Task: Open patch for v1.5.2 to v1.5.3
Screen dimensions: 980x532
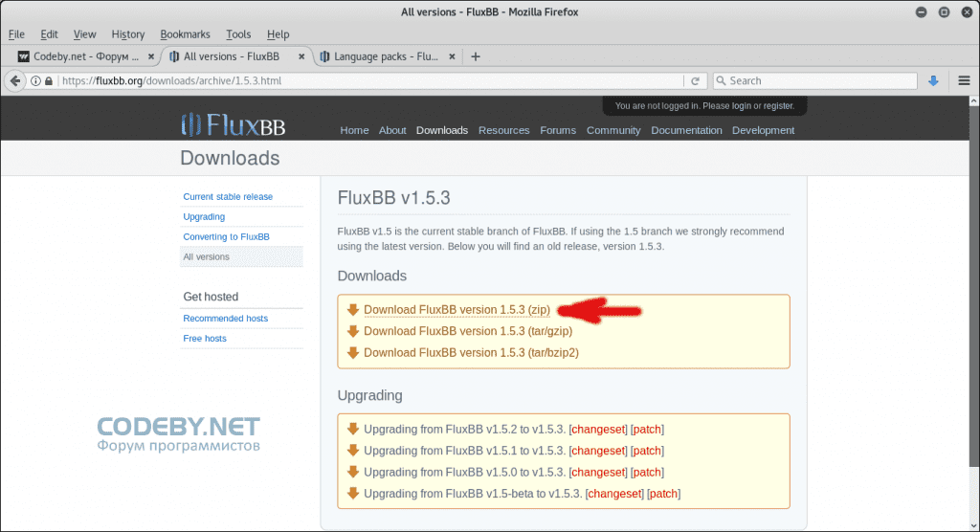Action: click(647, 429)
